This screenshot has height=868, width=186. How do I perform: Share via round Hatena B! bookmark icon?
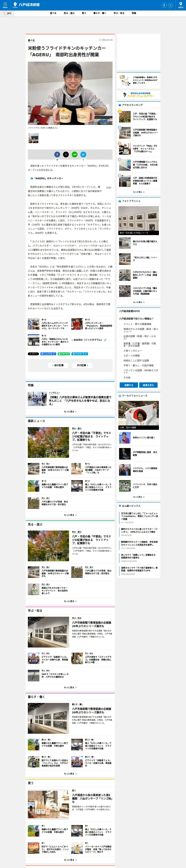pos(83,154)
